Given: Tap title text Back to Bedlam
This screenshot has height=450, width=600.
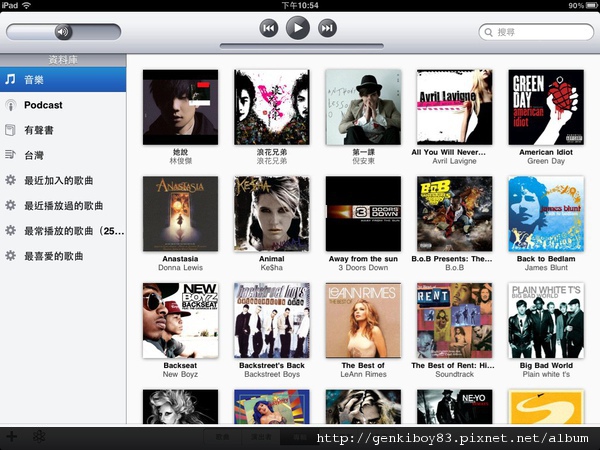Looking at the screenshot, I should (x=546, y=259).
